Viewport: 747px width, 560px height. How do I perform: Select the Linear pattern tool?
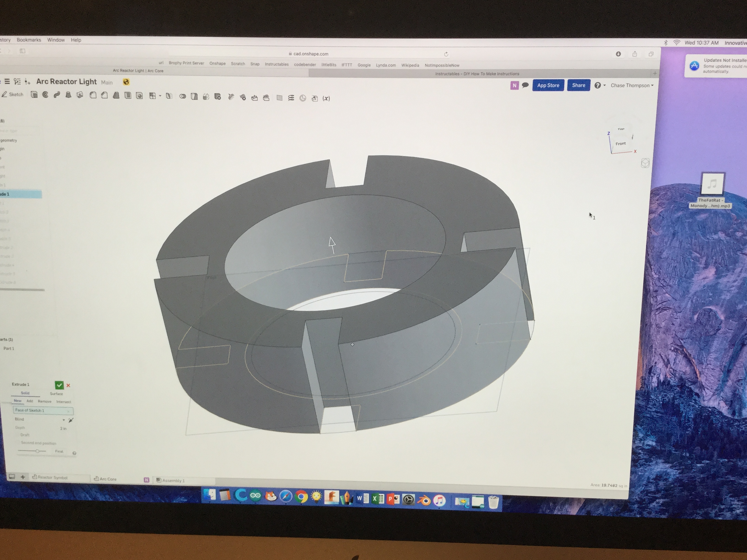tap(153, 96)
